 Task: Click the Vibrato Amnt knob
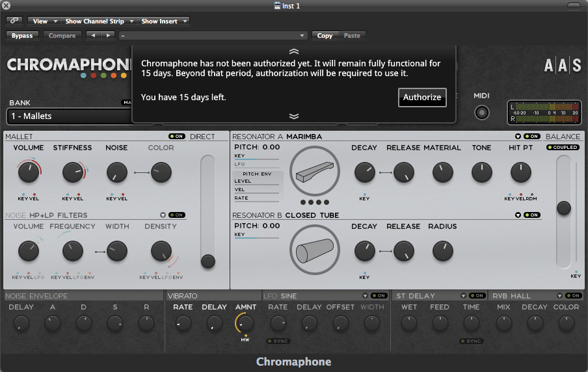[x=246, y=324]
